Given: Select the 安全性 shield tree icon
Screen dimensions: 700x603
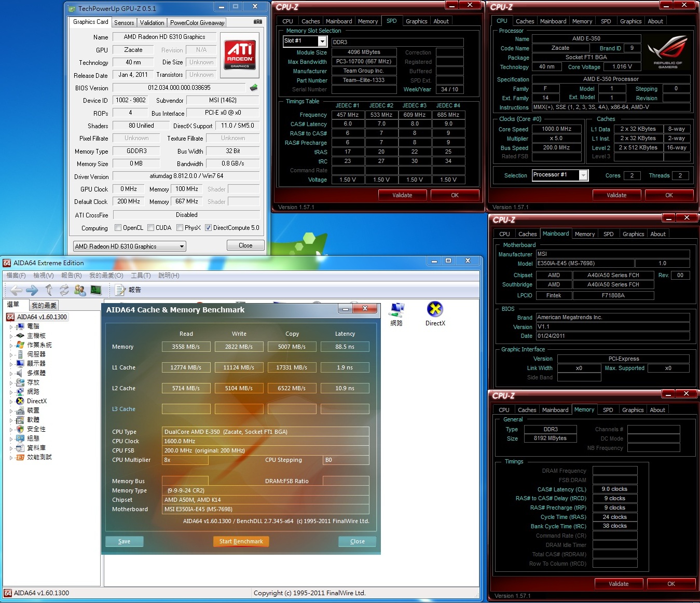Looking at the screenshot, I should pos(20,429).
